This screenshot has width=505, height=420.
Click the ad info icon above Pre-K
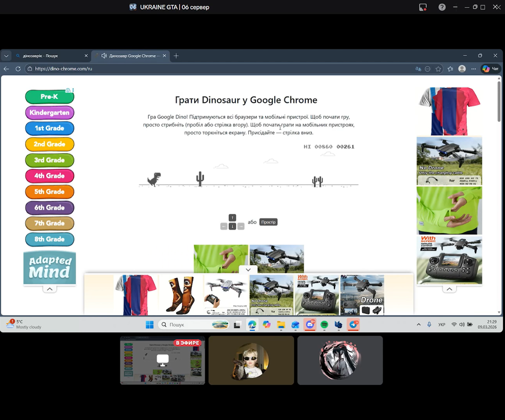(x=68, y=90)
